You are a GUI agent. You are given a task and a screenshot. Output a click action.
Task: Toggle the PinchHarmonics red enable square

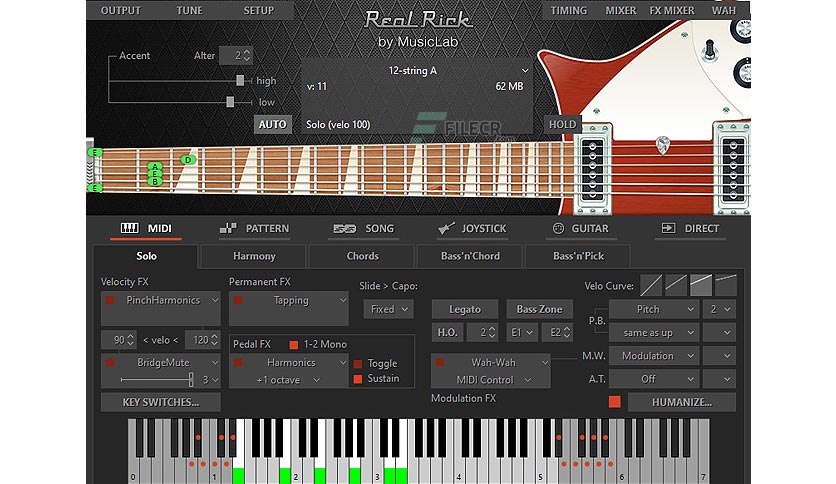click(110, 300)
